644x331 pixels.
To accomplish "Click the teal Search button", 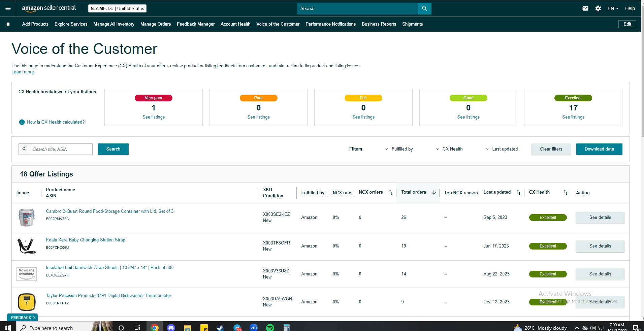I will coord(113,149).
